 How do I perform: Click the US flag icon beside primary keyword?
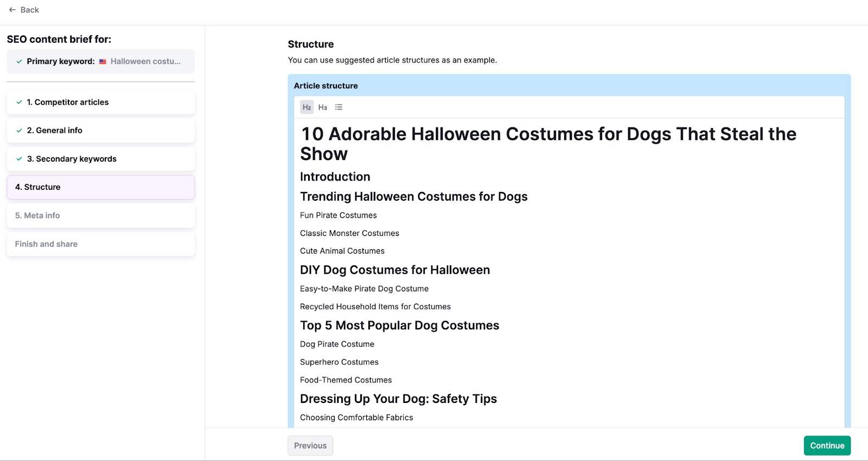pyautogui.click(x=103, y=62)
